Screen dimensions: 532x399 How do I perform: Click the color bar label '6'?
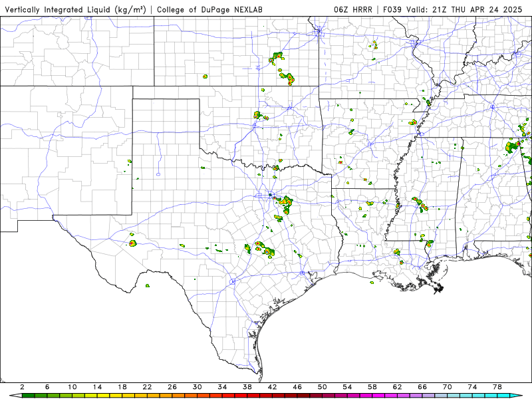click(x=47, y=387)
